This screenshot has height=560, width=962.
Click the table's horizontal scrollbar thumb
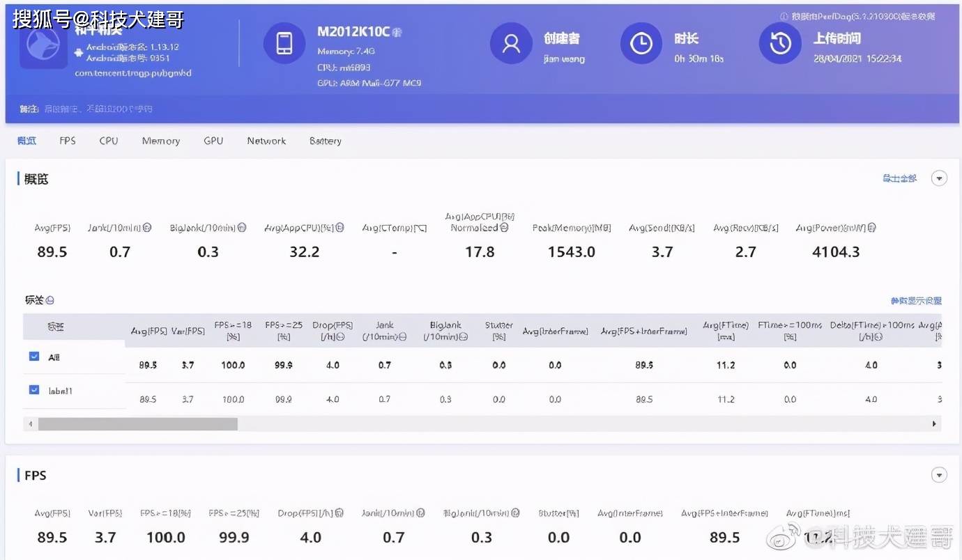tap(137, 423)
